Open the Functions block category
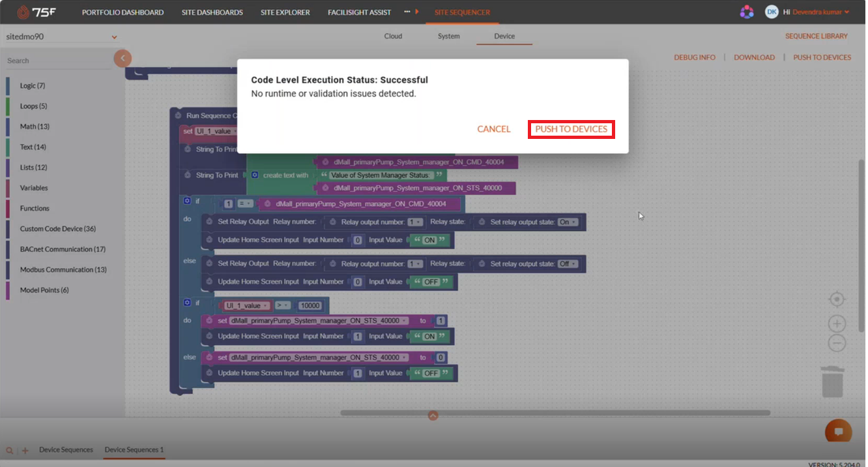The width and height of the screenshot is (868, 467). click(x=35, y=208)
